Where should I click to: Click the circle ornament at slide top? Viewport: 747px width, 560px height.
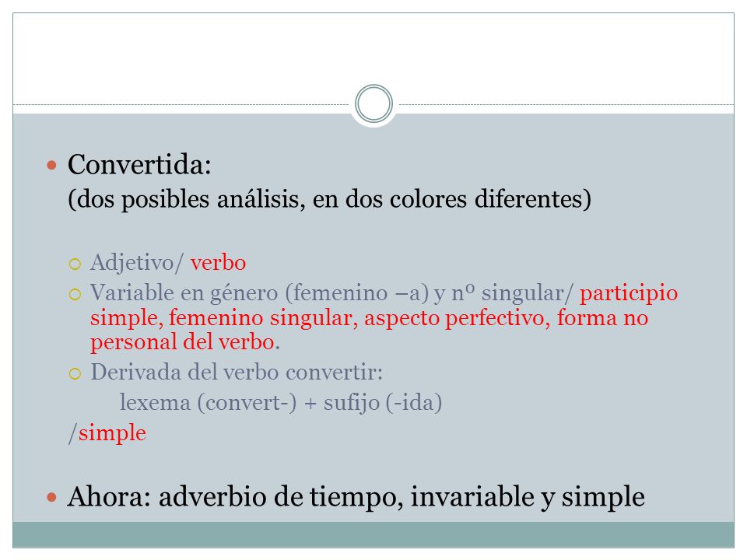(x=373, y=103)
